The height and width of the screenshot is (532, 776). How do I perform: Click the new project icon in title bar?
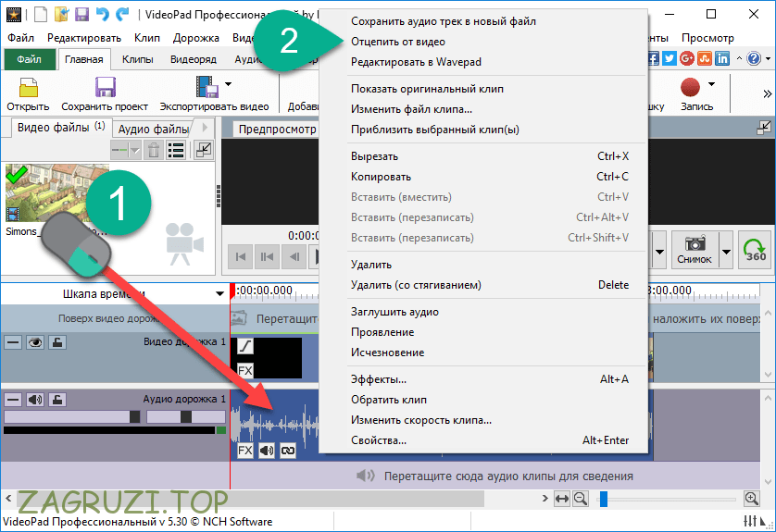pos(41,14)
